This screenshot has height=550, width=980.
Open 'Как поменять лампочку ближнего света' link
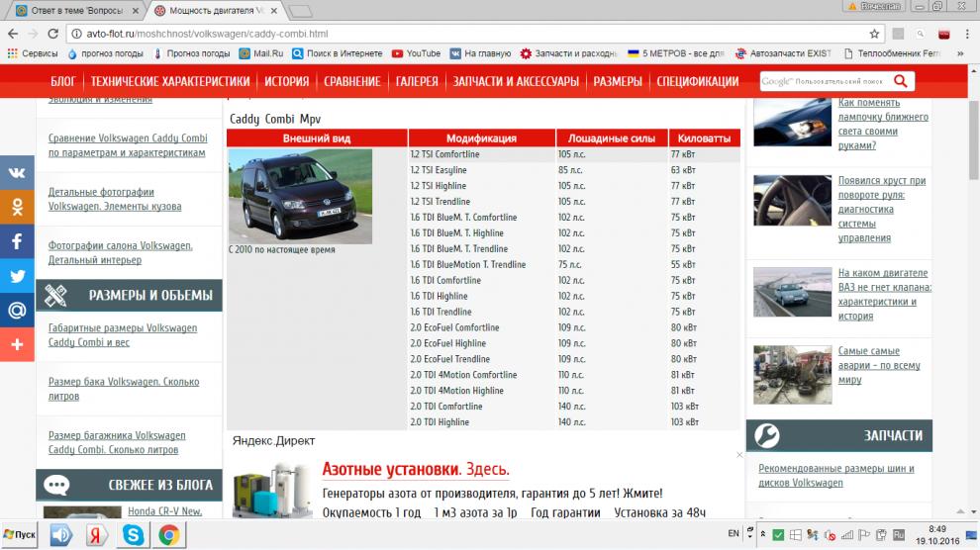tap(883, 124)
